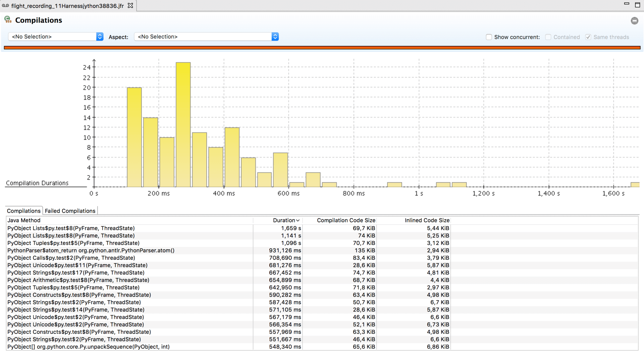Maximize the editor view pane
Screen dimensions: 644x359
[637, 5]
